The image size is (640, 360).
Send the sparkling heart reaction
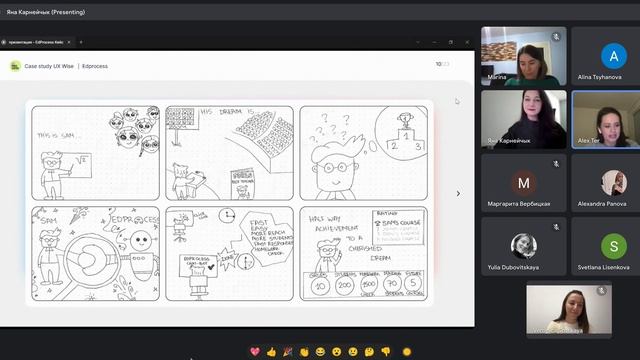tap(255, 351)
